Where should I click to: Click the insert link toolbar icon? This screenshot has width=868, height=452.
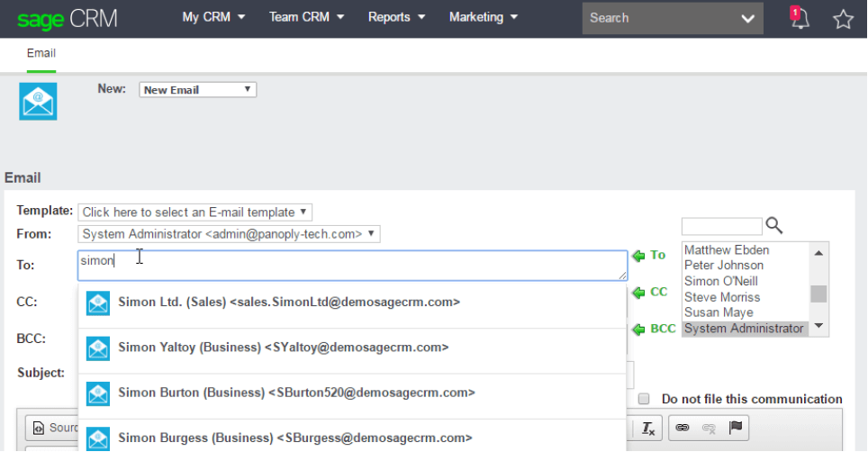tap(682, 427)
